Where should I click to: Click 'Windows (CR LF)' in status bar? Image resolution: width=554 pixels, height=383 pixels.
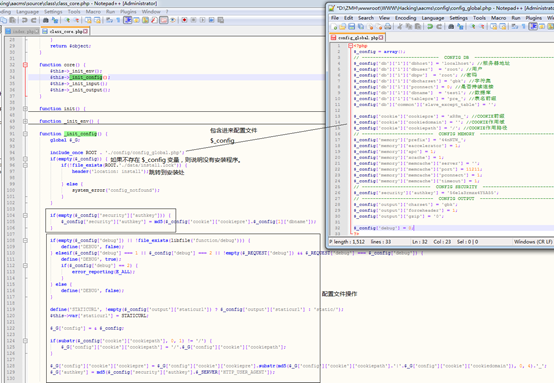tap(533, 242)
